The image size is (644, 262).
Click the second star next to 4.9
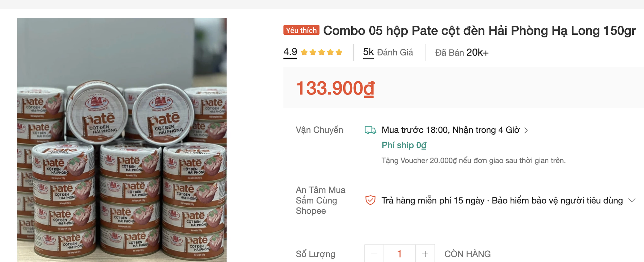pyautogui.click(x=312, y=52)
